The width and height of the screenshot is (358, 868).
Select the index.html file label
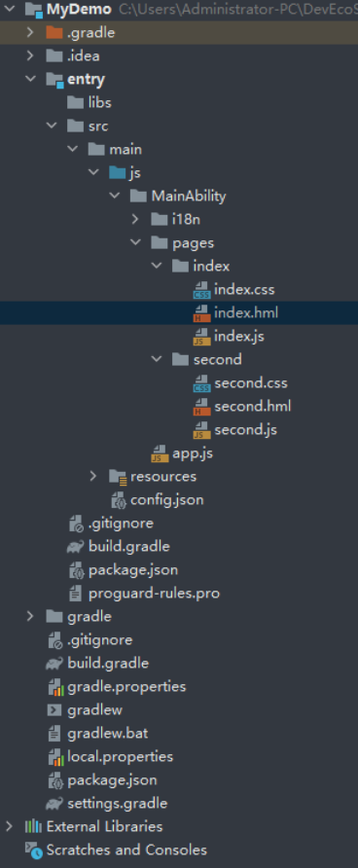pos(246,312)
